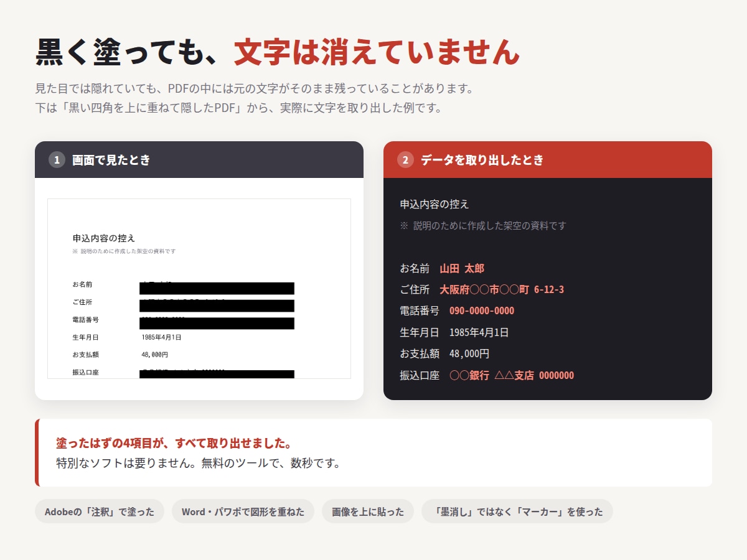Click the '1985年4月1日' value in the PDF preview
Screen dimensions: 747x560
(x=161, y=337)
